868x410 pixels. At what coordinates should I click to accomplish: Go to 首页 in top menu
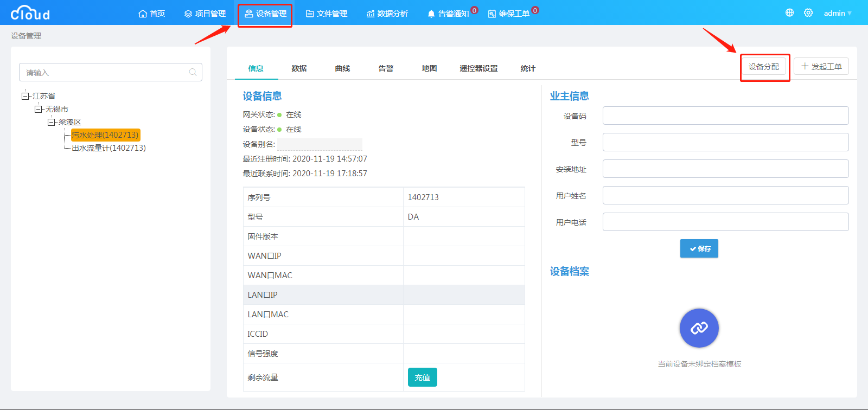point(152,14)
